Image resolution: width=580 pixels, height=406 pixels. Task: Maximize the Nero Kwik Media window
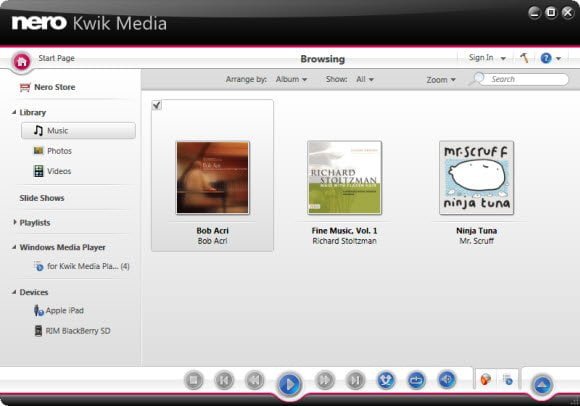551,13
